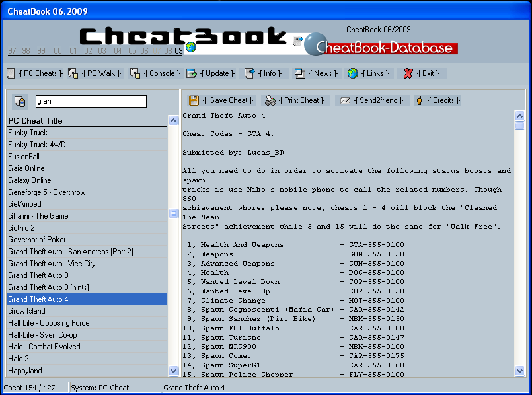Click cheat text pane scroll up arrow
532x395 pixels.
(x=520, y=116)
